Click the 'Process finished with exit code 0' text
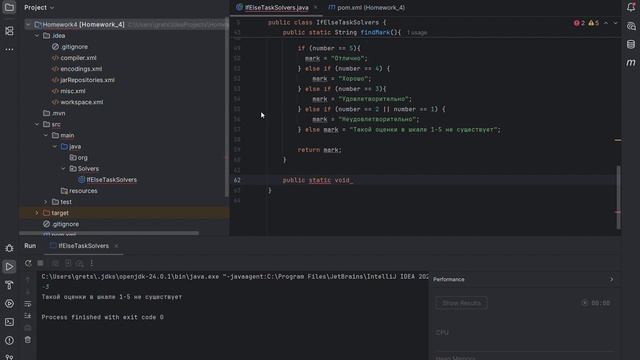 102,317
